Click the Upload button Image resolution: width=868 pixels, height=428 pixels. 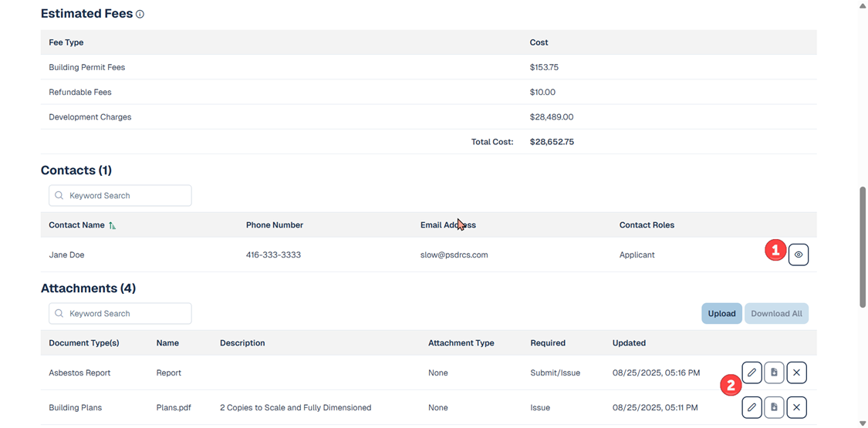(721, 314)
